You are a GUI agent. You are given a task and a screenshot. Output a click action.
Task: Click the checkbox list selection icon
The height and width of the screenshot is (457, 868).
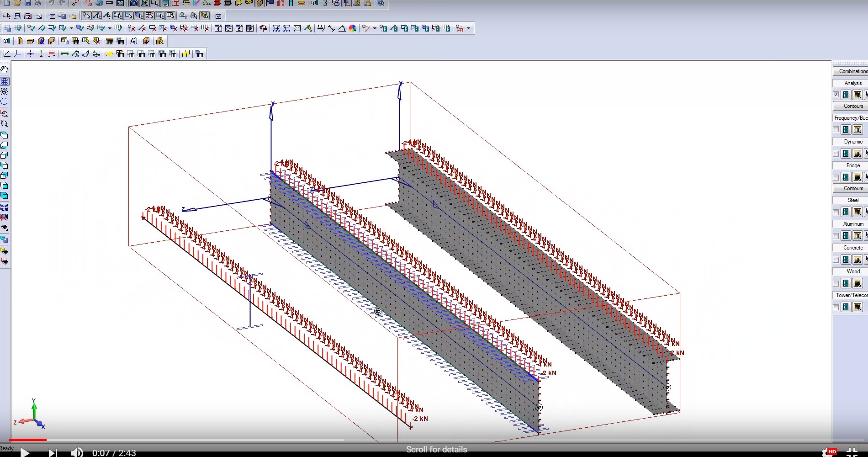click(218, 16)
